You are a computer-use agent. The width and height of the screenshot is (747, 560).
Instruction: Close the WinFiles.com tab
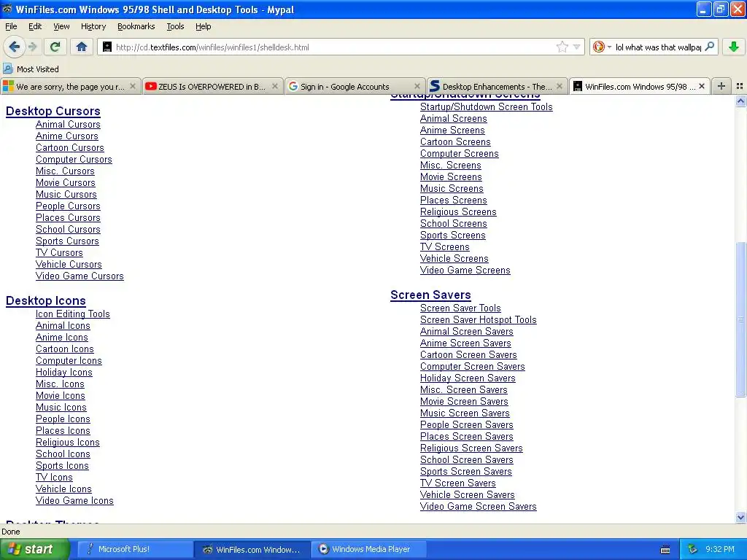(x=702, y=86)
